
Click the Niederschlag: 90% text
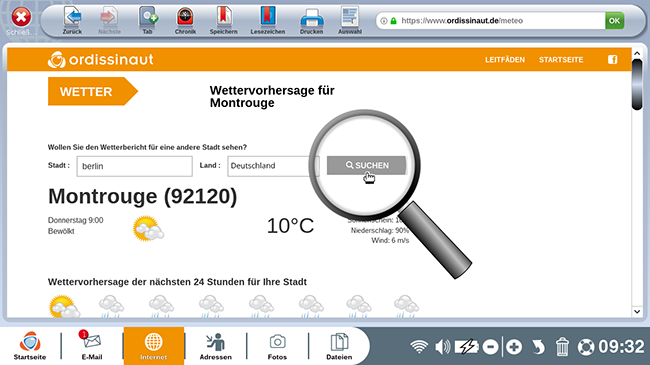click(x=380, y=231)
